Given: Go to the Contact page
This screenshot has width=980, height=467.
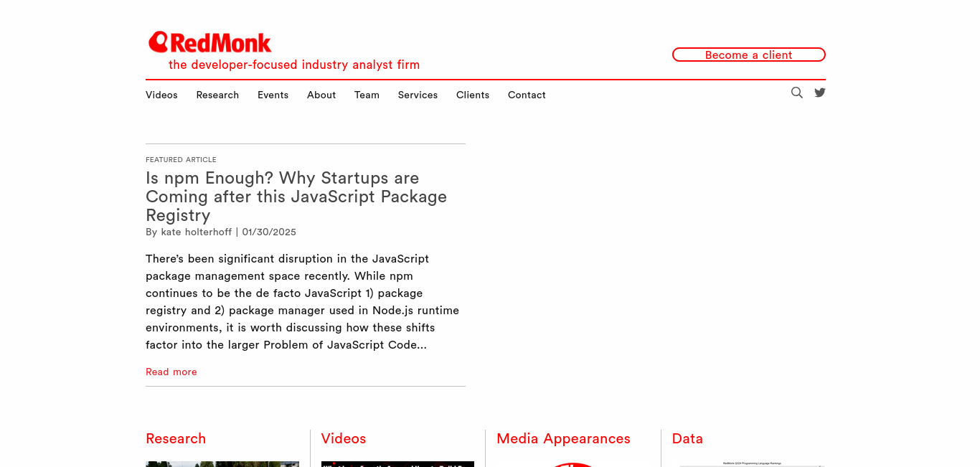Looking at the screenshot, I should click(527, 95).
